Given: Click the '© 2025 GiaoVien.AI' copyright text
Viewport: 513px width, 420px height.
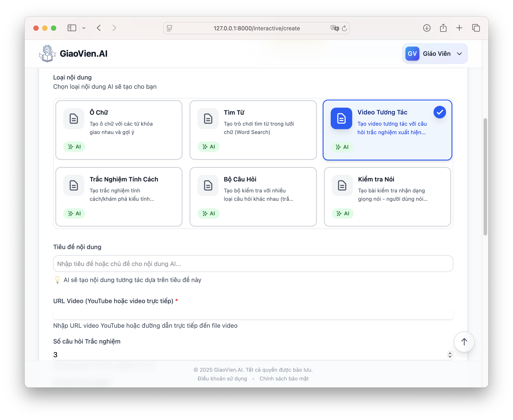Looking at the screenshot, I should pyautogui.click(x=253, y=370).
